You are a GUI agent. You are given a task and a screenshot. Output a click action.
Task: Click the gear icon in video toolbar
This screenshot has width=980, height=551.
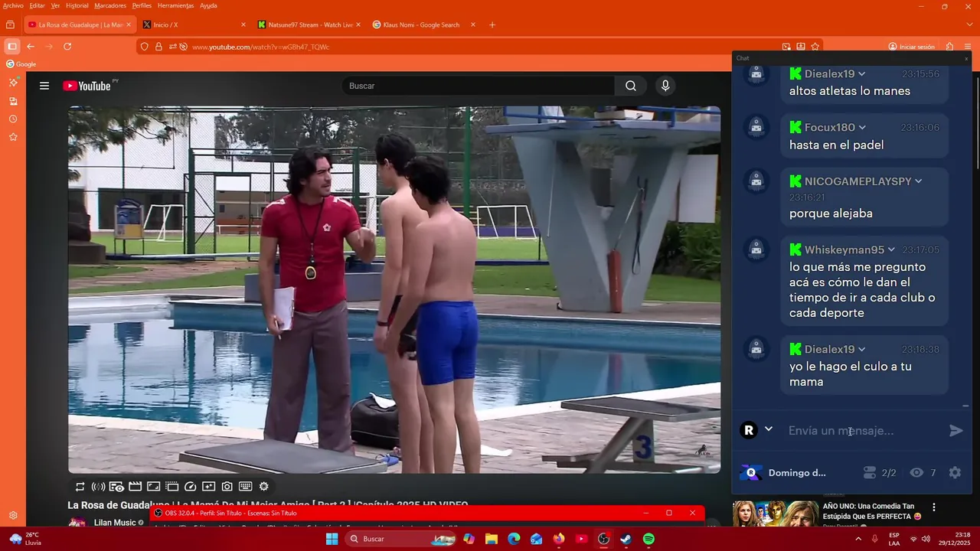click(264, 487)
